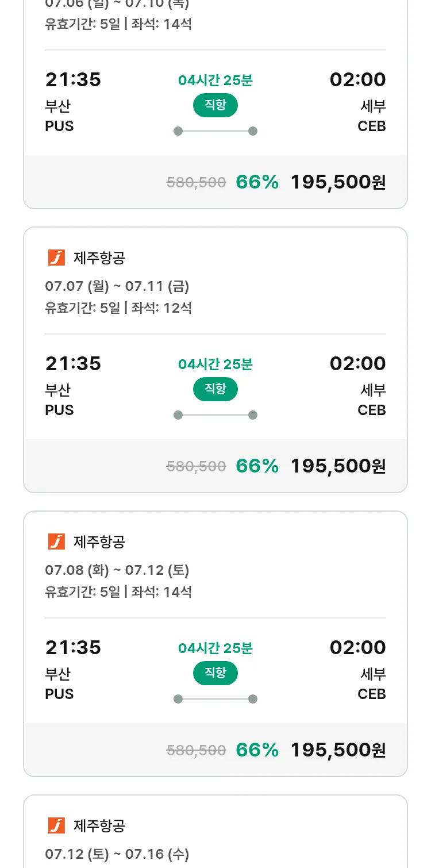Click the route line on 07.07 flight
Image resolution: width=431 pixels, height=868 pixels.
[x=215, y=415]
